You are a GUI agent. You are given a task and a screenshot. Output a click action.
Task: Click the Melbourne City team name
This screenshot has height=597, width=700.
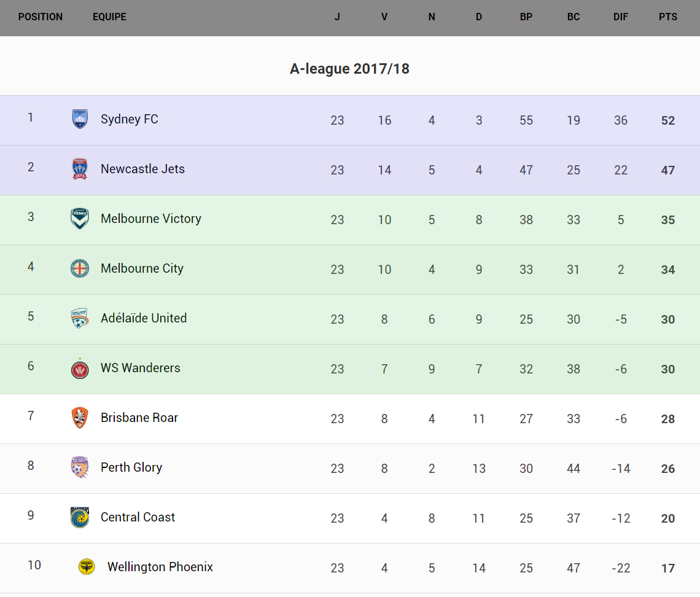coord(142,268)
